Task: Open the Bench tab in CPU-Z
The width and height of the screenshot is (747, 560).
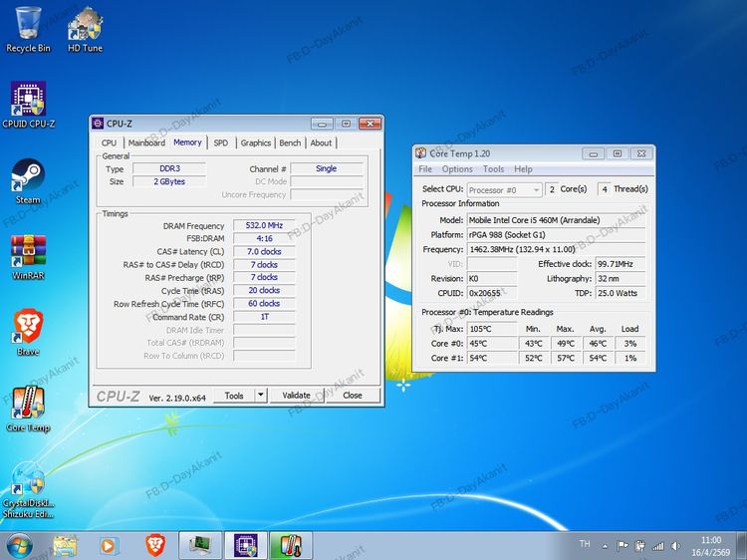Action: point(290,142)
